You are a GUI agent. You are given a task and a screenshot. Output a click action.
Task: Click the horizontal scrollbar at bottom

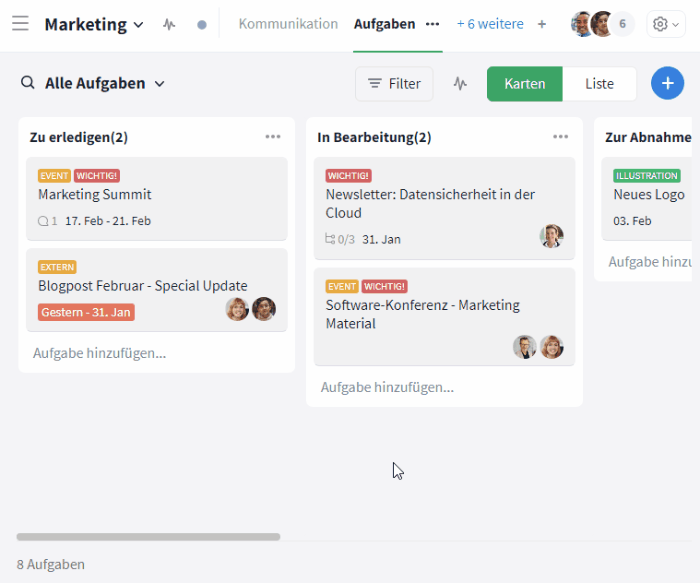(148, 537)
